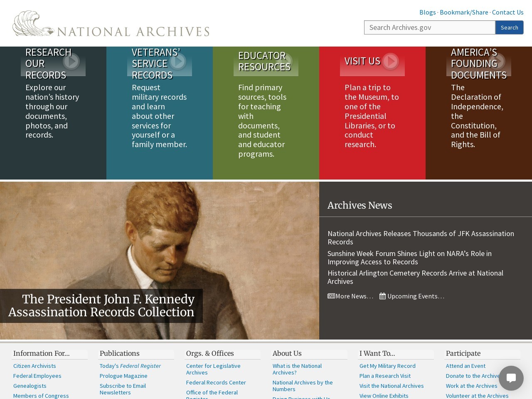Open the JFK Assassination Records Collection title
This screenshot has height=399, width=532.
tap(101, 305)
